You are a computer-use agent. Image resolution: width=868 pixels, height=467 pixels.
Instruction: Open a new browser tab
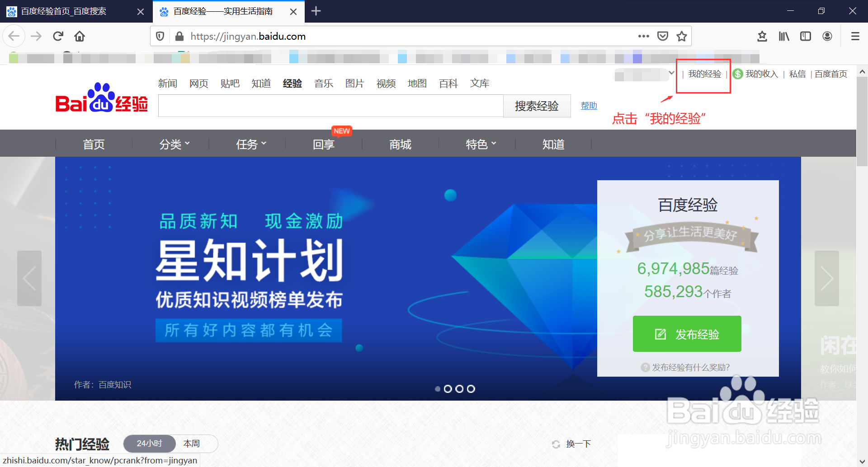[x=316, y=11]
